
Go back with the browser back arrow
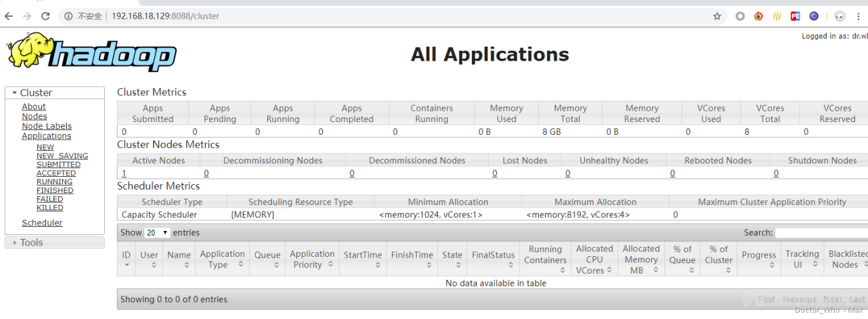pos(9,16)
